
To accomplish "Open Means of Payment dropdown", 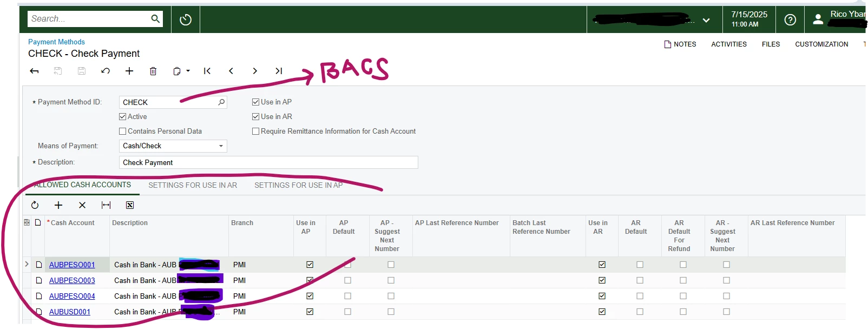I will click(x=221, y=146).
